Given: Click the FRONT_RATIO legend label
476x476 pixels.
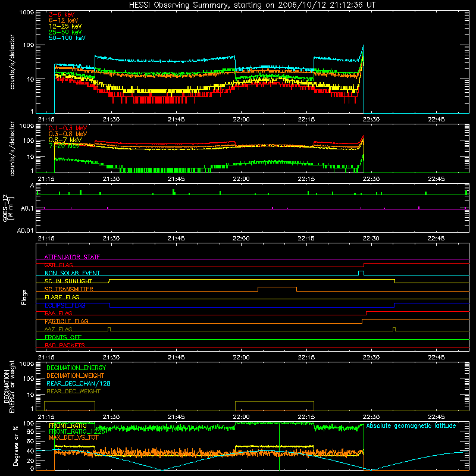Looking at the screenshot, I should point(68,425).
